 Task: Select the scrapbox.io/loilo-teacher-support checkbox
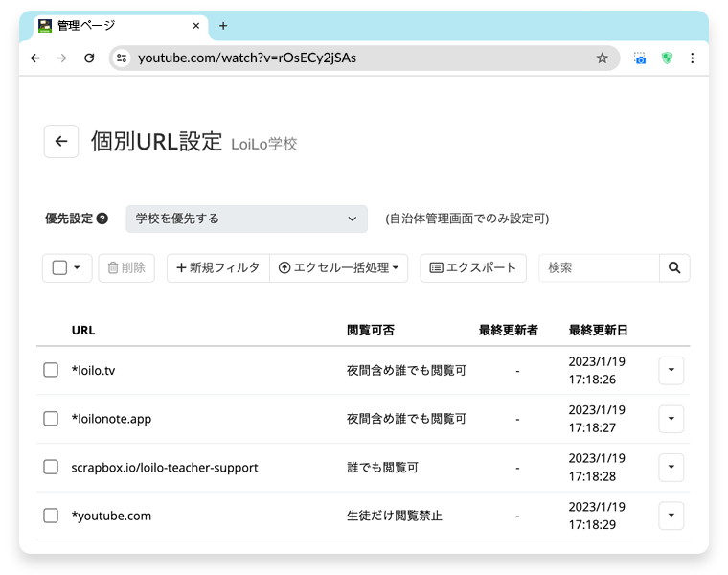coord(51,467)
